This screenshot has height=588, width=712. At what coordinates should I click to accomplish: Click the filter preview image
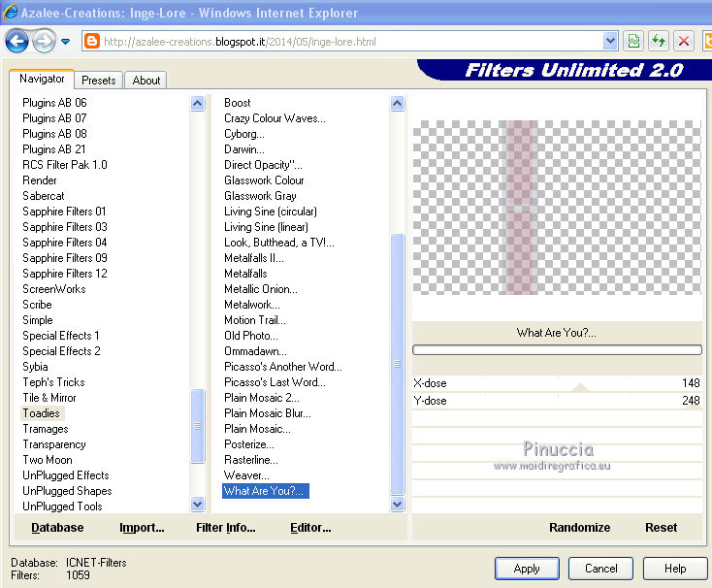pyautogui.click(x=557, y=208)
